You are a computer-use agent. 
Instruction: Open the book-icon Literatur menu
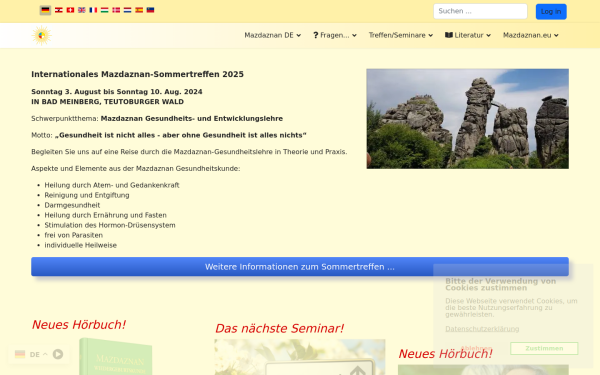click(x=468, y=35)
